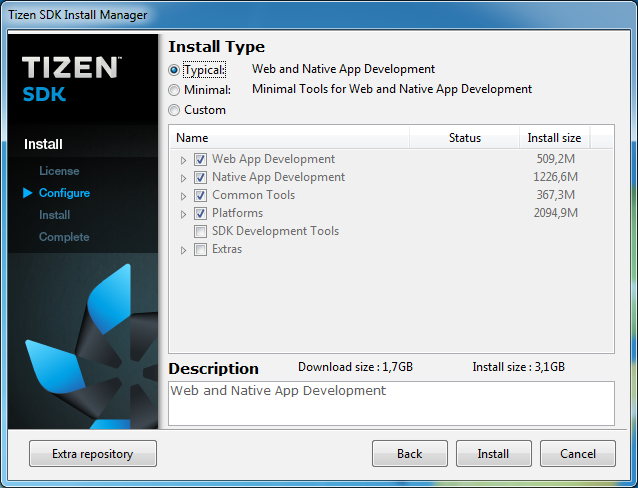638x488 pixels.
Task: Expand the Web App Development tree node
Action: 184,160
